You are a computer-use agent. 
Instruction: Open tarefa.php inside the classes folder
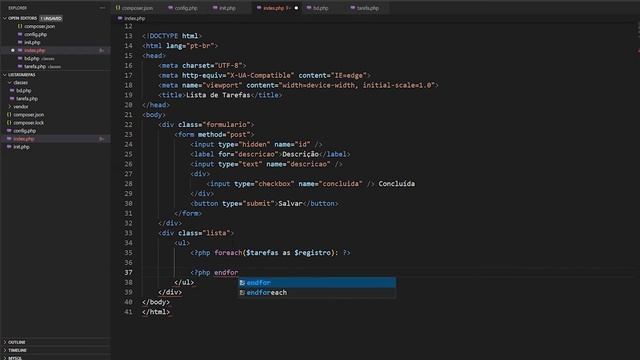click(x=27, y=98)
